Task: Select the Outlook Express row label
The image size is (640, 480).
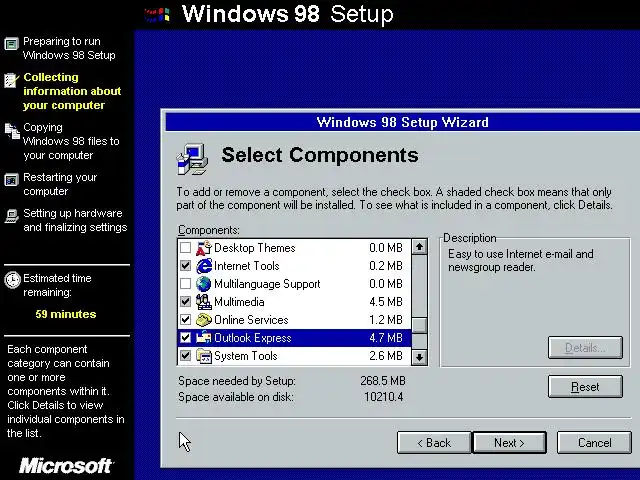Action: point(253,338)
